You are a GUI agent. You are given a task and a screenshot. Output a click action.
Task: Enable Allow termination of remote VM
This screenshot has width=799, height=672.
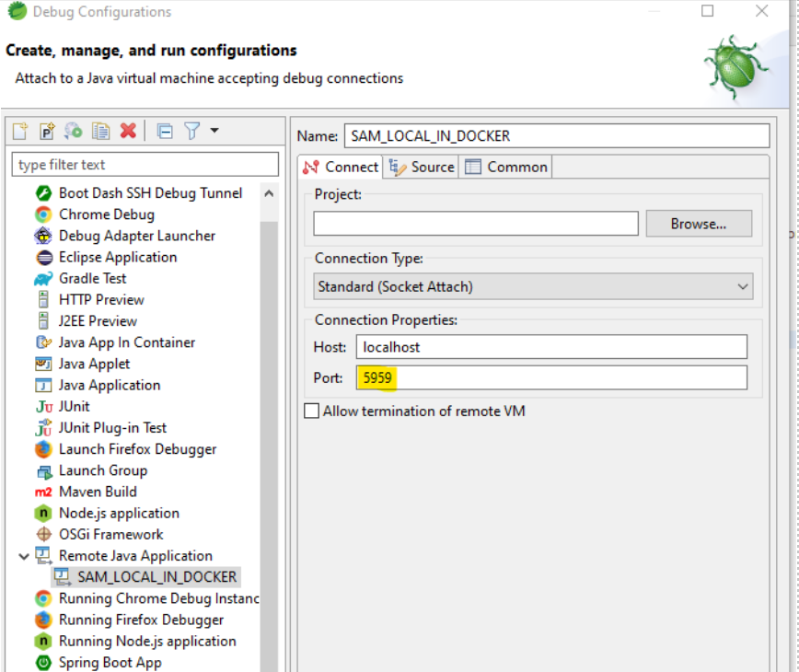[311, 411]
